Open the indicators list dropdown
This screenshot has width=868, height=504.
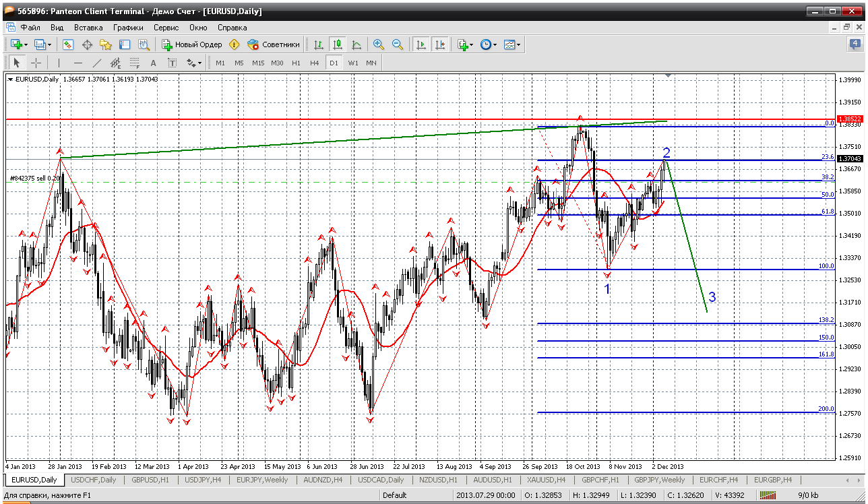click(471, 45)
